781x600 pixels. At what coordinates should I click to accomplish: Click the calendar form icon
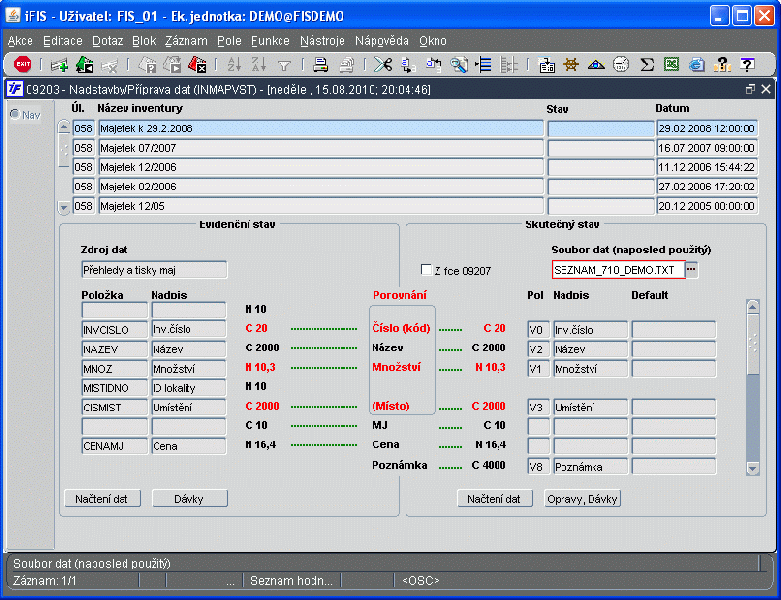coord(546,65)
